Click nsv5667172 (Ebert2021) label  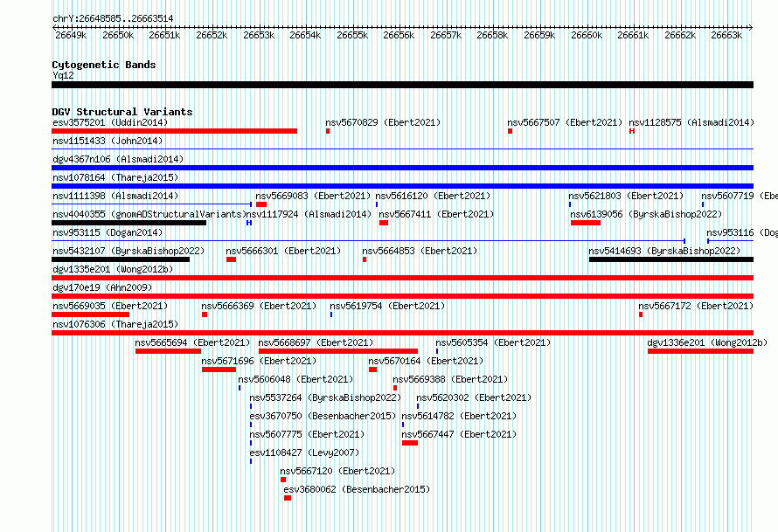[696, 306]
